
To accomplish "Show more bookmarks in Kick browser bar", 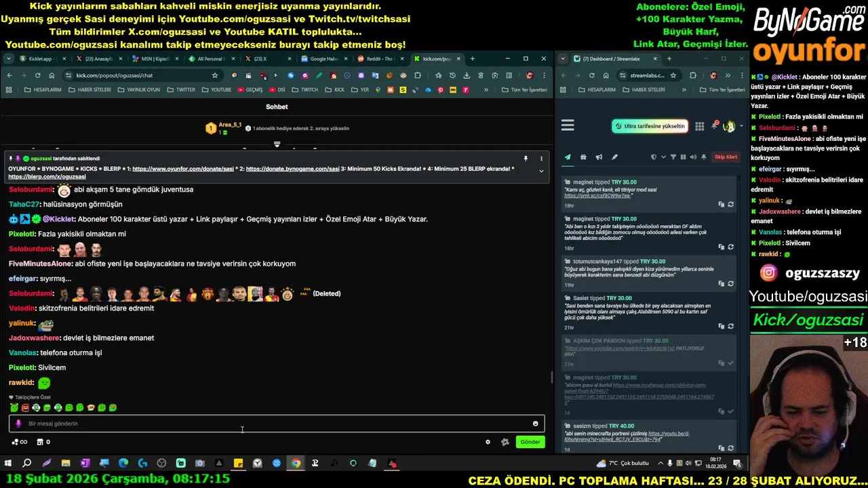I will coord(486,89).
